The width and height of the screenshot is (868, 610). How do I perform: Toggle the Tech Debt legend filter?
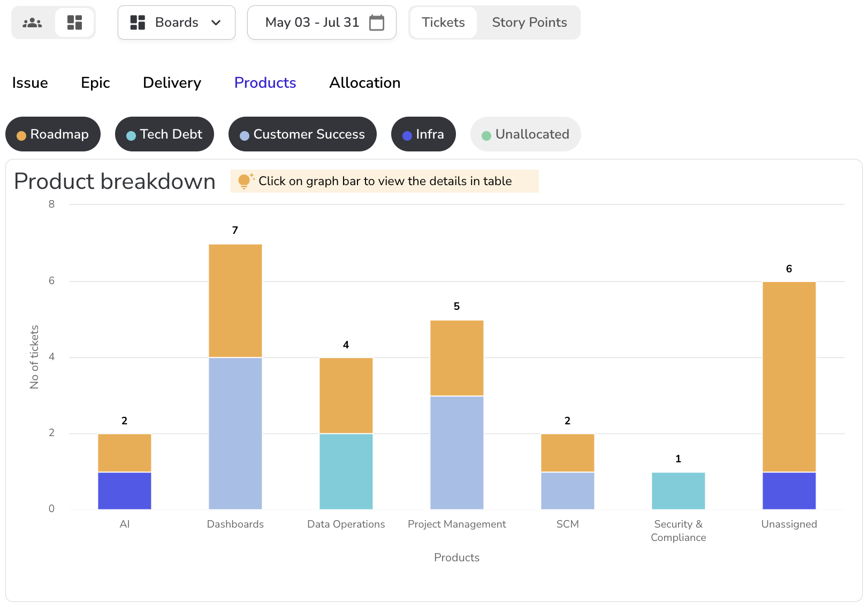[x=164, y=134]
